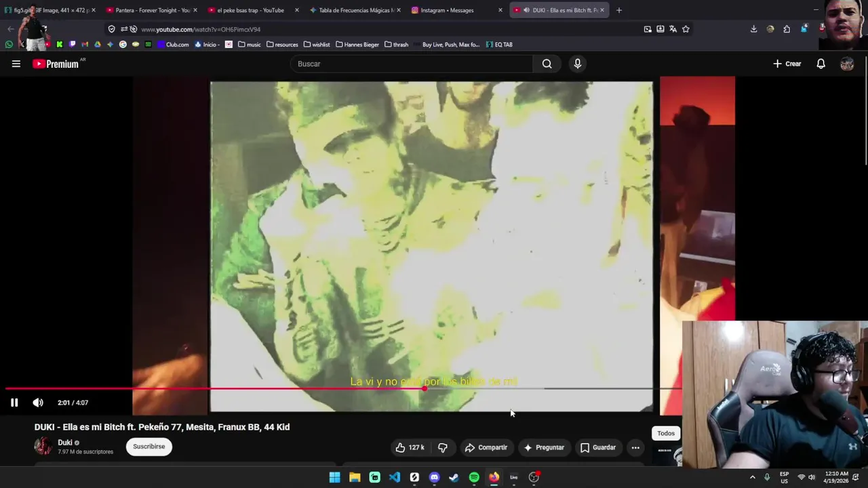Open the Windows Start menu

(x=334, y=477)
